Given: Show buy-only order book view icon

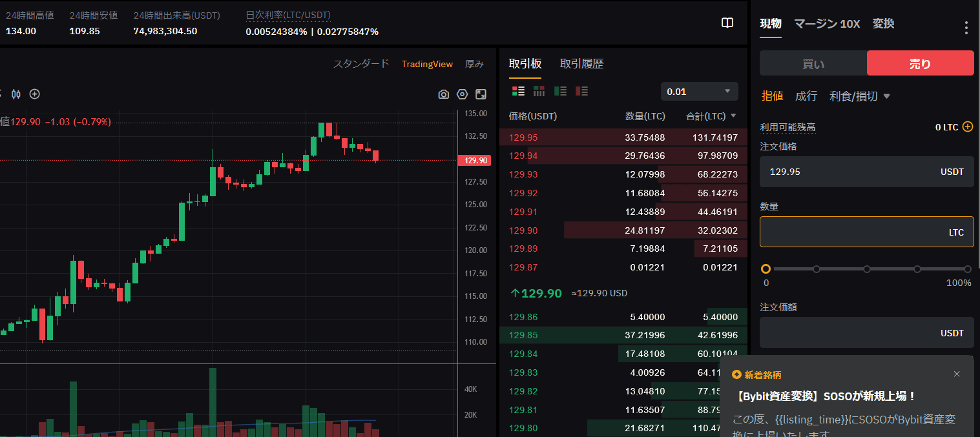Looking at the screenshot, I should tap(560, 91).
